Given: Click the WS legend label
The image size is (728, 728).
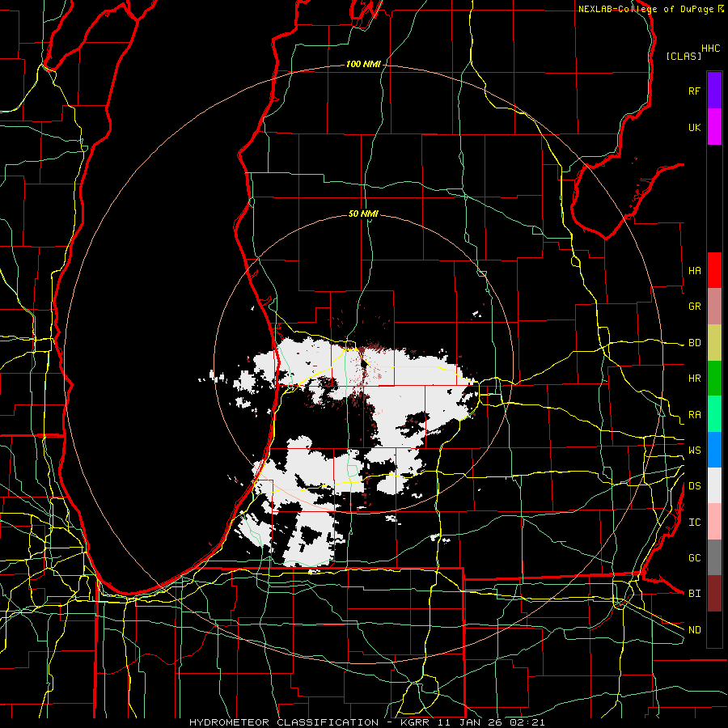Looking at the screenshot, I should (694, 451).
